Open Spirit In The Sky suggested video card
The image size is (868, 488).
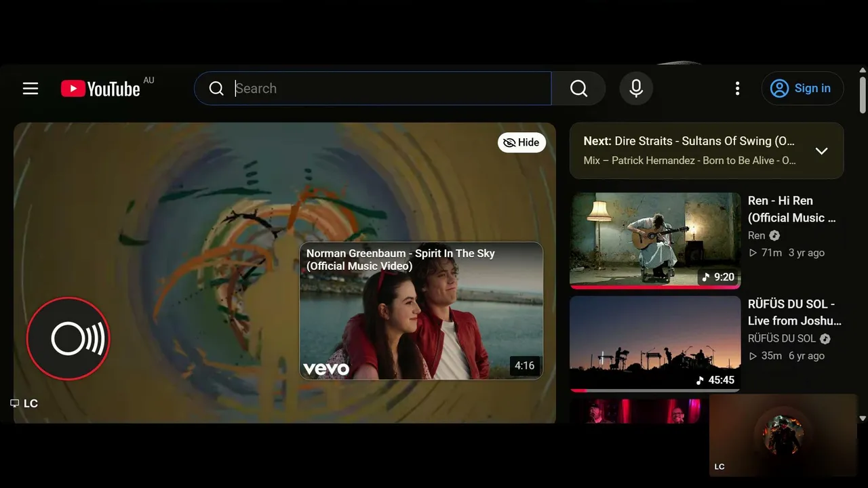pos(421,311)
